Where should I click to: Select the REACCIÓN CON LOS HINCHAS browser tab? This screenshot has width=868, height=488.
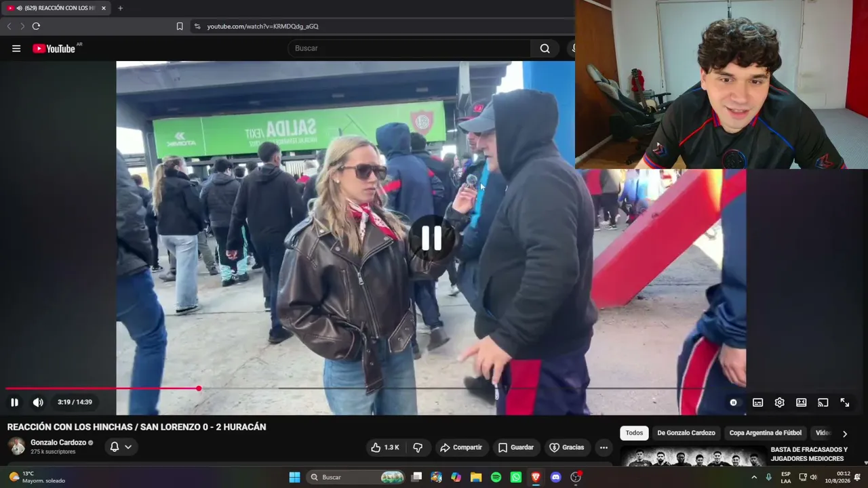(x=56, y=8)
